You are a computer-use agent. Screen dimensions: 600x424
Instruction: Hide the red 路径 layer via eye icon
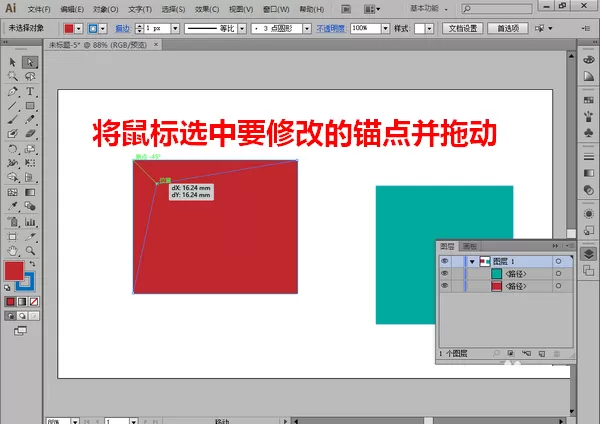(x=445, y=286)
